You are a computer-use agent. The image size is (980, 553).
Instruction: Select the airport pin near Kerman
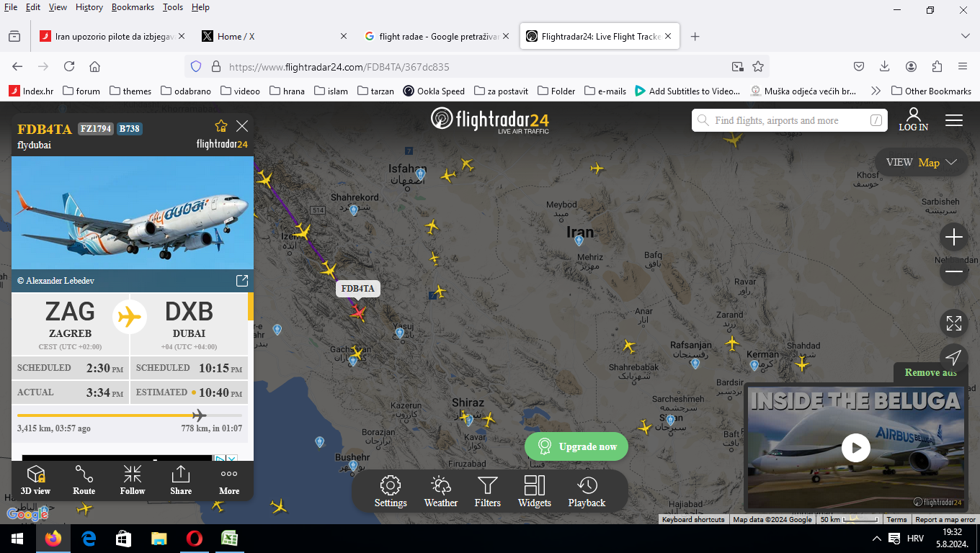pos(754,365)
